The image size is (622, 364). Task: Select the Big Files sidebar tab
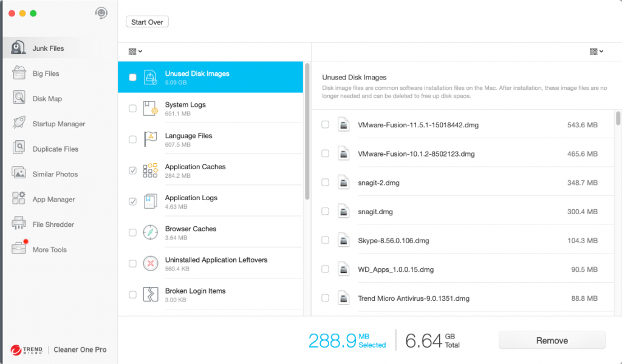point(46,73)
